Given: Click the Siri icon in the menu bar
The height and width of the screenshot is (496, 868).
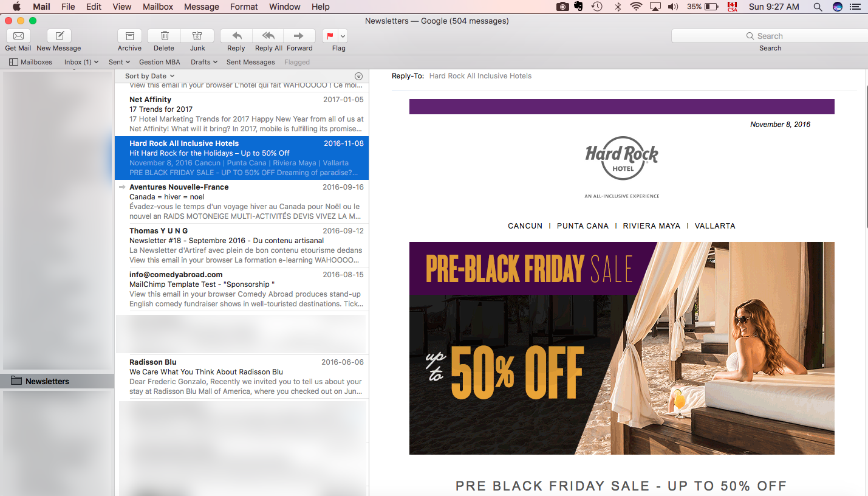Looking at the screenshot, I should click(838, 7).
